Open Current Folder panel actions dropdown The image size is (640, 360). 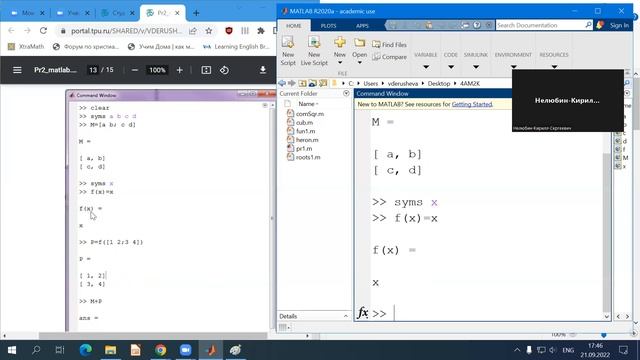point(346,93)
